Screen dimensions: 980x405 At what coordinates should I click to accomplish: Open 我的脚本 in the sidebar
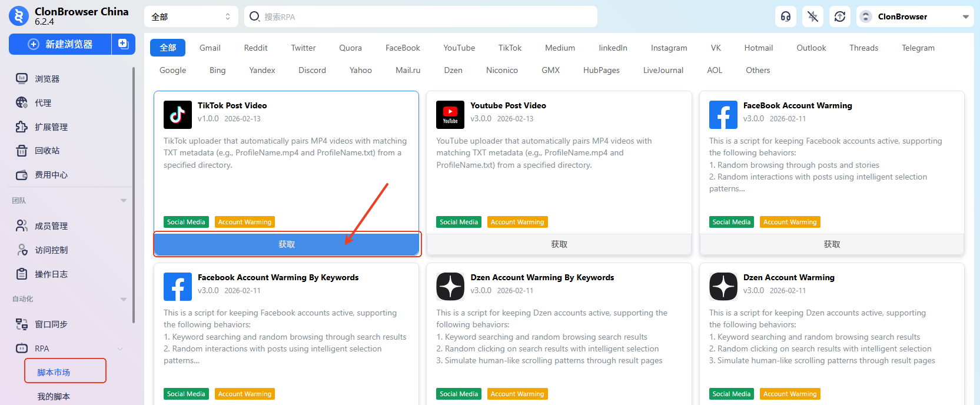54,396
